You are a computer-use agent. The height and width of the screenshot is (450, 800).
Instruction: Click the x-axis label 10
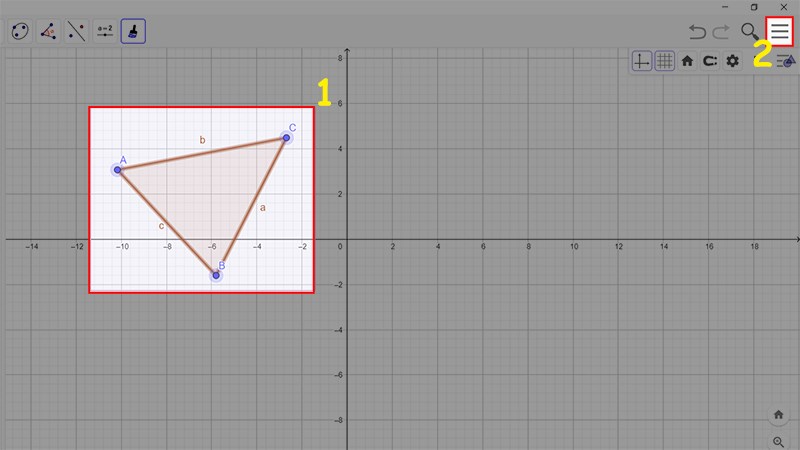[x=574, y=246]
